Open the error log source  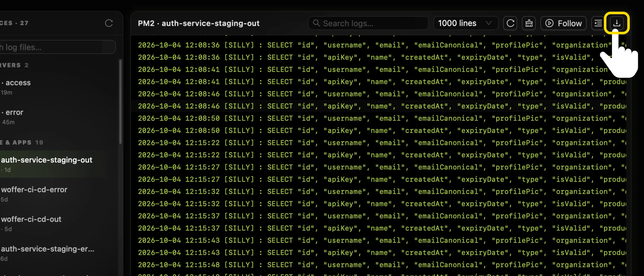(x=57, y=117)
